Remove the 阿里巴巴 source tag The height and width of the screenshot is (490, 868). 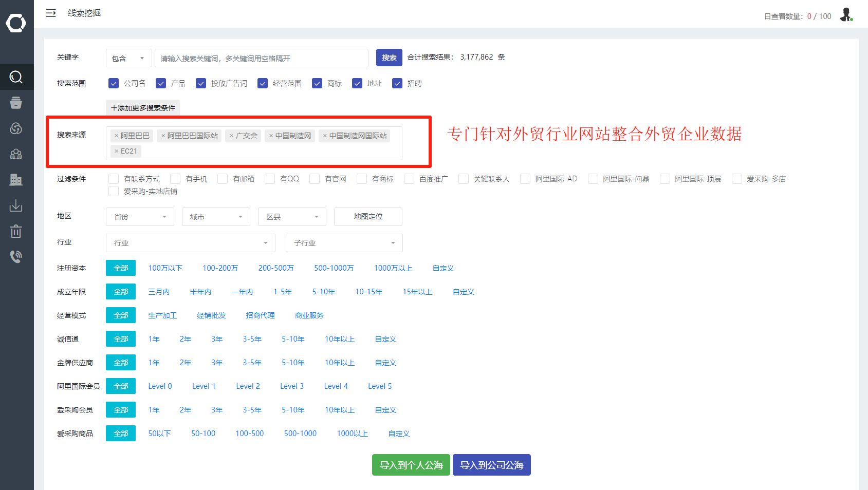pyautogui.click(x=117, y=136)
